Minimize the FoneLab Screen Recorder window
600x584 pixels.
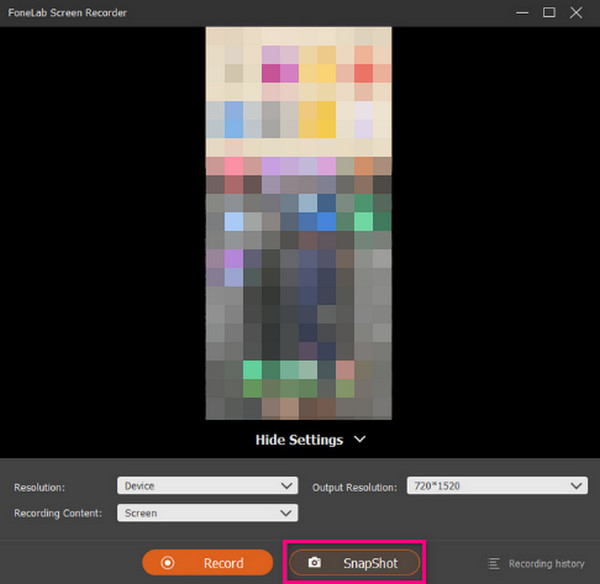(522, 13)
